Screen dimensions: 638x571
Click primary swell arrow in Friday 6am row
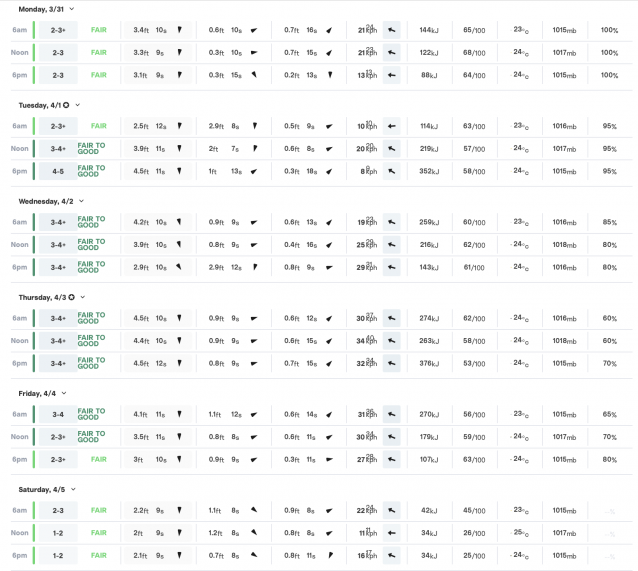pos(180,414)
